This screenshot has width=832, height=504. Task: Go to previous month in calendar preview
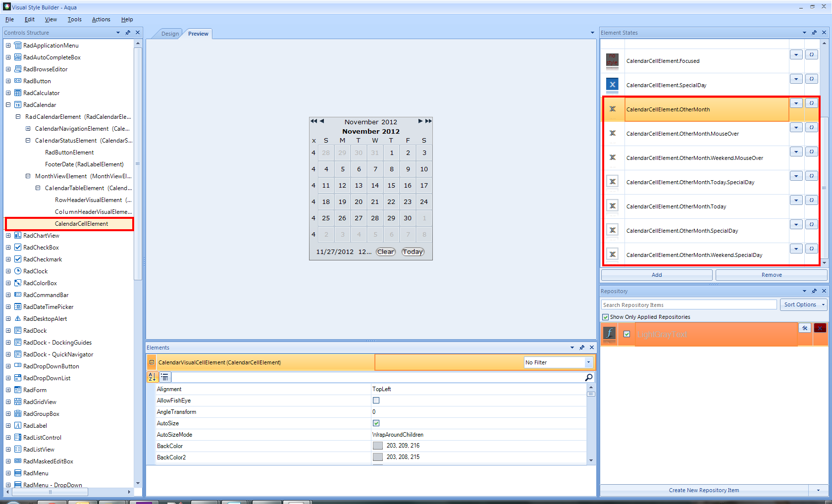point(322,121)
